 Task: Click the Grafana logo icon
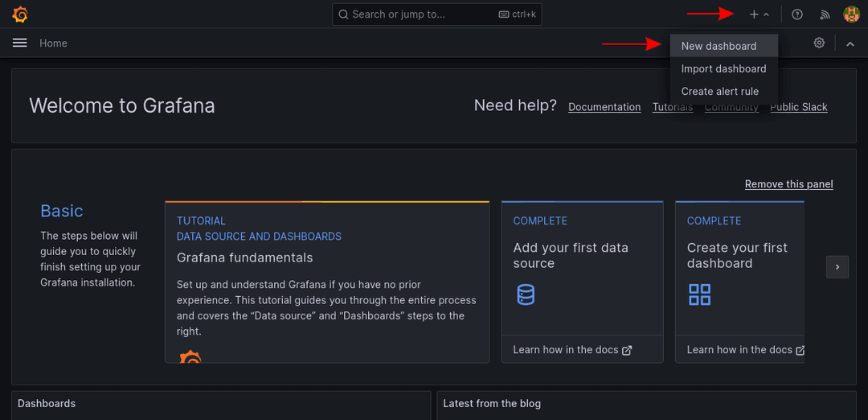21,14
